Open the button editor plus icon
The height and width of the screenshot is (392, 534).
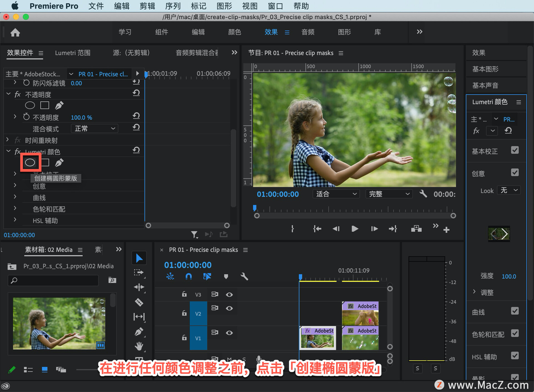point(446,230)
